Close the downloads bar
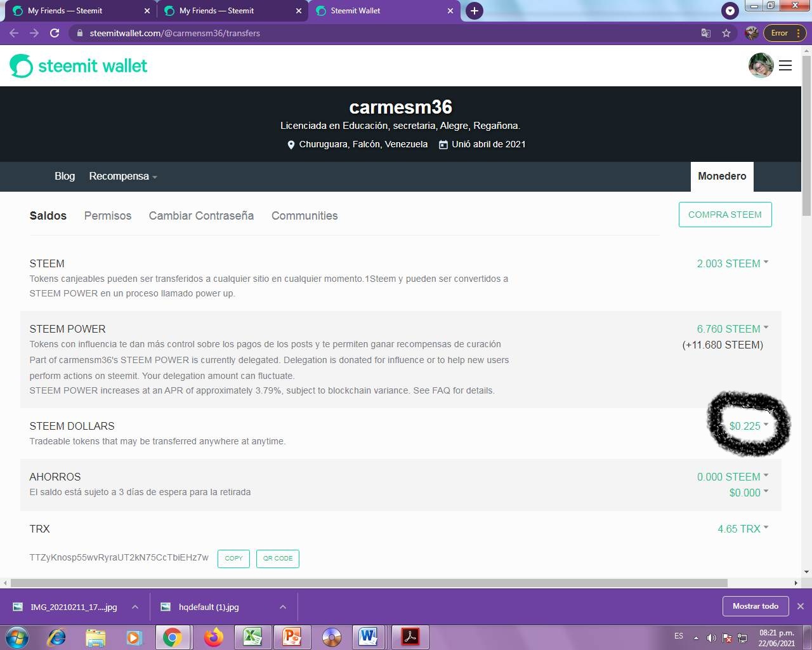 coord(801,606)
